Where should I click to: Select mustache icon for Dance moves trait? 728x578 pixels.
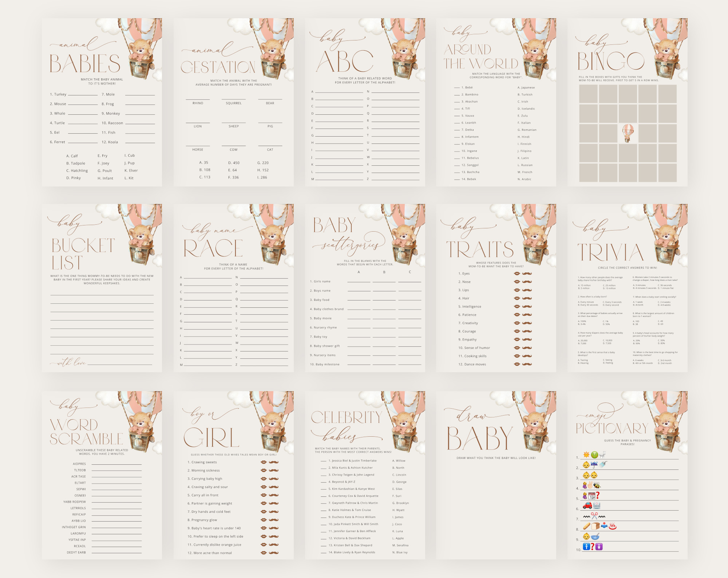pos(527,364)
